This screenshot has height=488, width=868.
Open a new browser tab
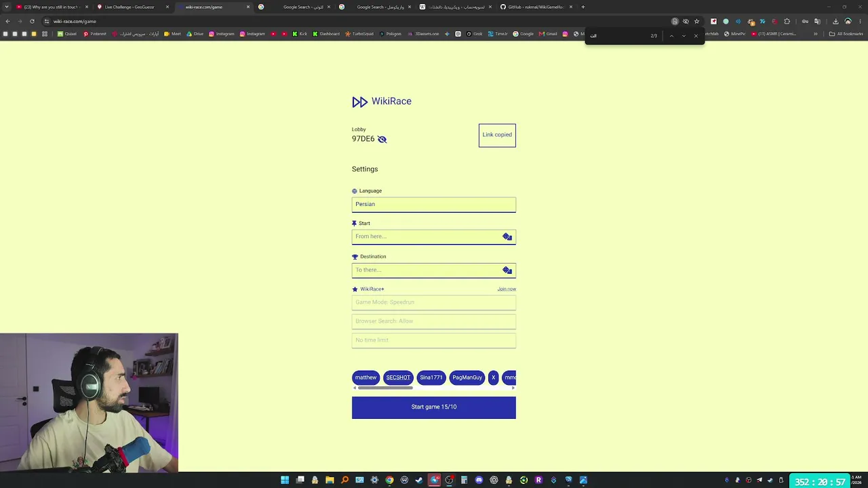pos(583,7)
